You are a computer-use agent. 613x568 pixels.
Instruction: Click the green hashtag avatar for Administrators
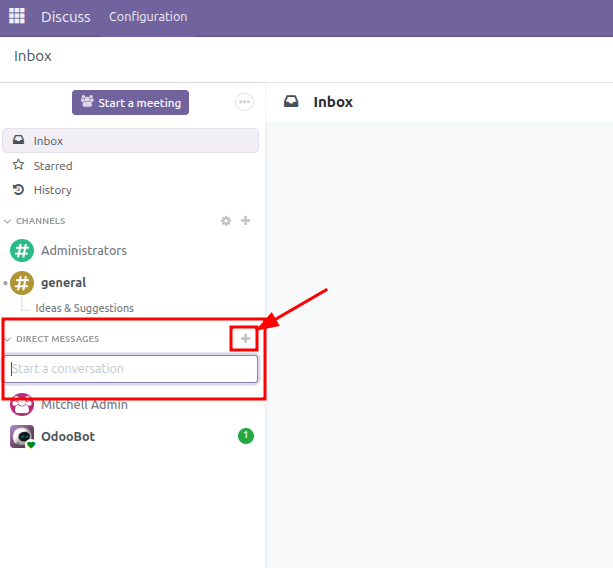tap(22, 251)
